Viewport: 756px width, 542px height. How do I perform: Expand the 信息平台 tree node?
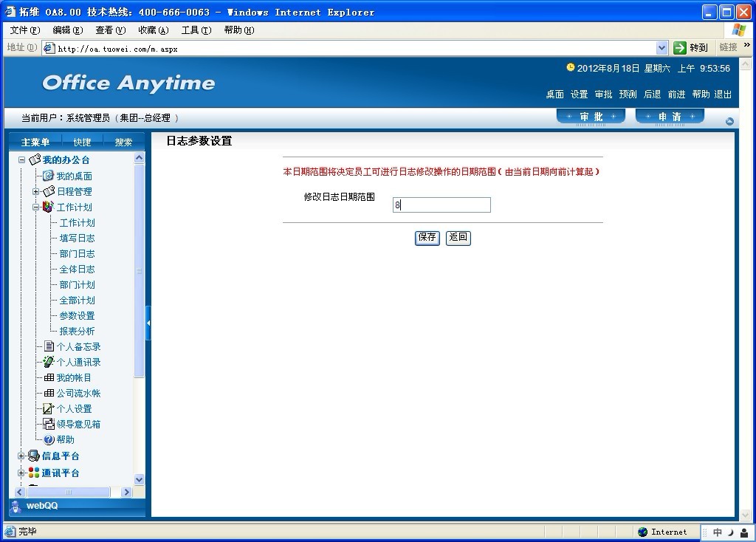point(21,456)
